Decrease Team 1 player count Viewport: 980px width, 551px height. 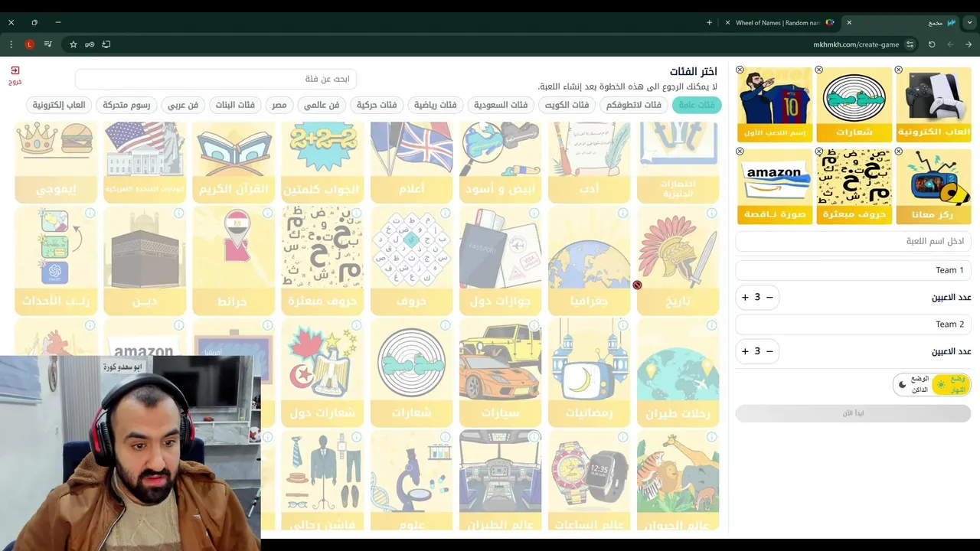point(769,297)
